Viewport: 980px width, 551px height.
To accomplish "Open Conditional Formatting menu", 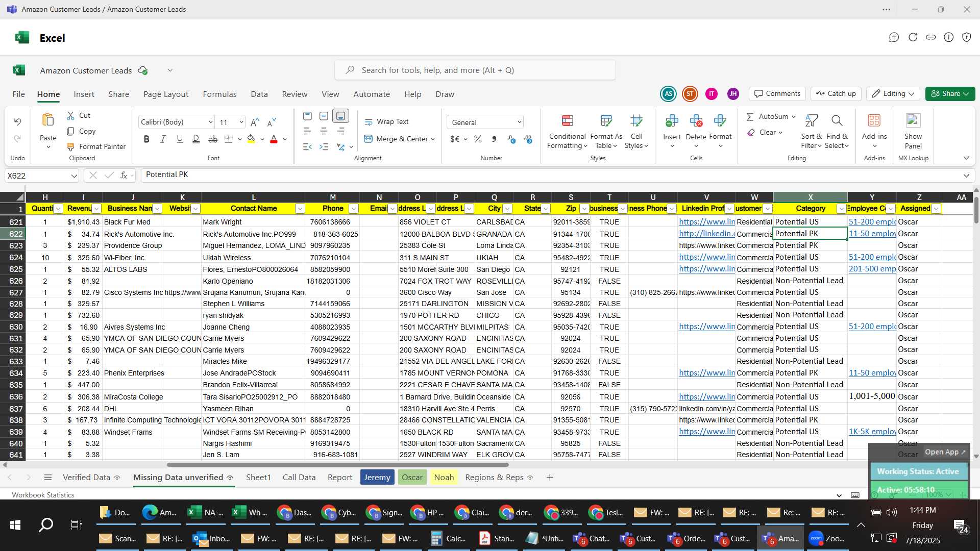I will tap(567, 132).
